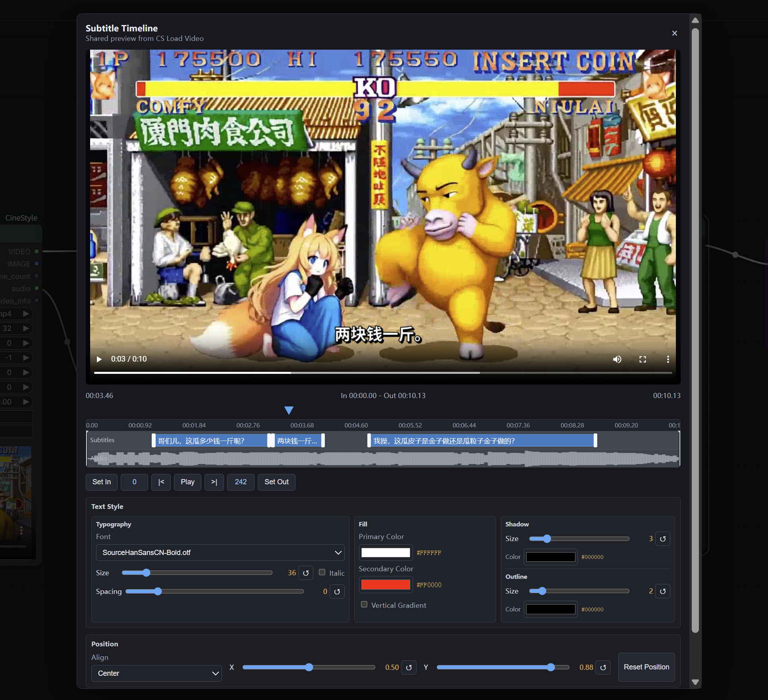Enable the Vertical Gradient checkbox
Image resolution: width=768 pixels, height=700 pixels.
[364, 604]
